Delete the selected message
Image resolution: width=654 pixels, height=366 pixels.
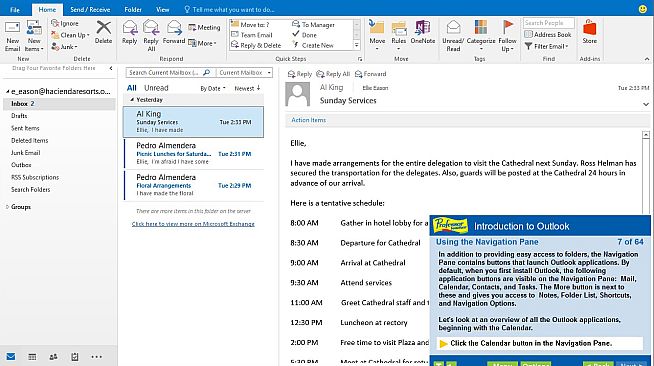click(103, 33)
